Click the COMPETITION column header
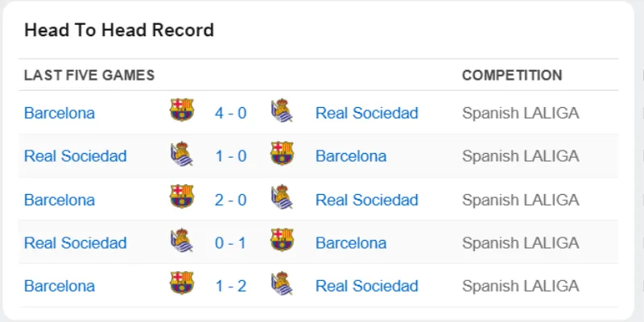Screen dimensions: 644x322 point(512,75)
